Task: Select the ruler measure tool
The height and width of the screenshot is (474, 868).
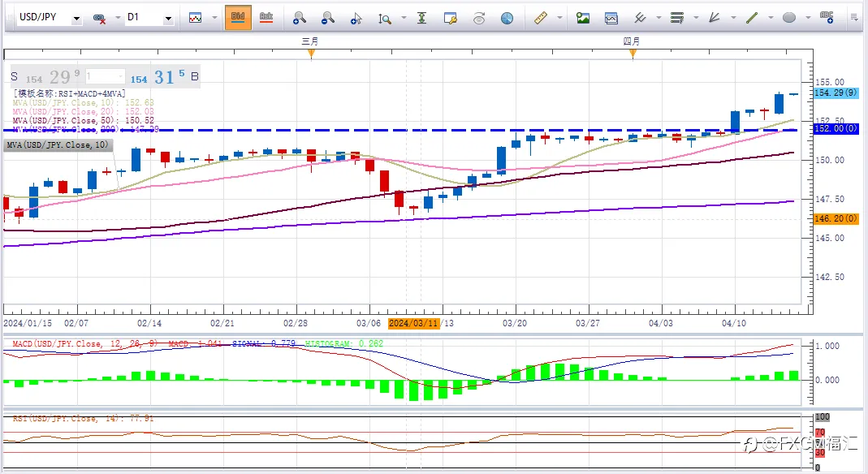Action: [x=541, y=18]
